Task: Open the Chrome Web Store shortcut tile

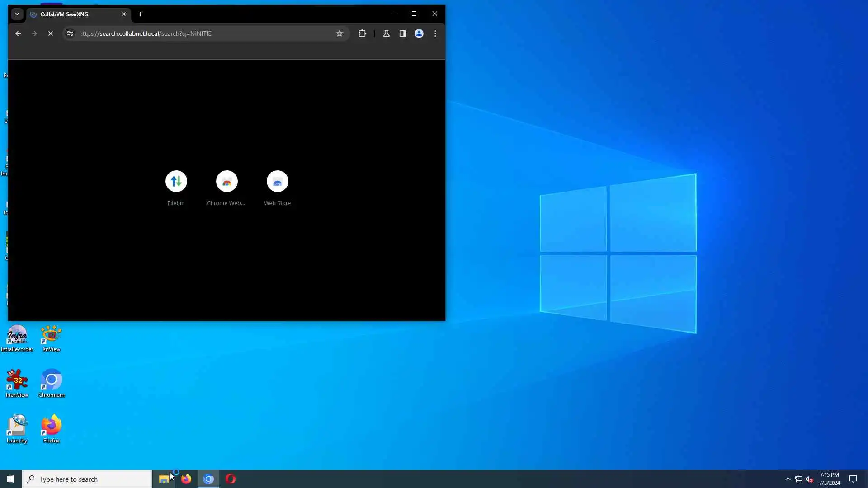Action: tap(226, 182)
